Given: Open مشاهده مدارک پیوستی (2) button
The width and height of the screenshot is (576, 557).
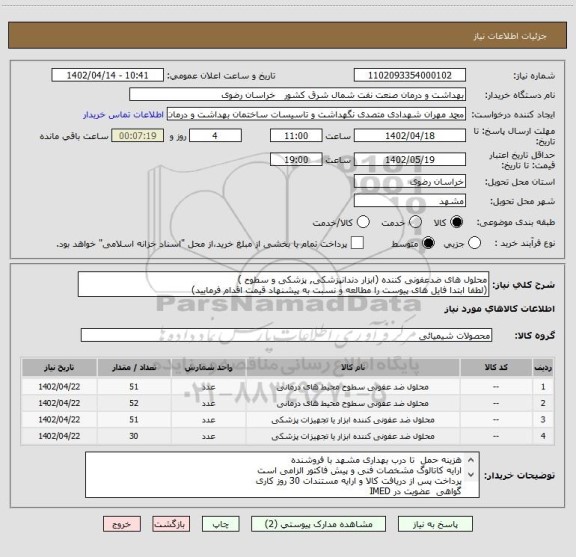Looking at the screenshot, I should coord(318,524).
